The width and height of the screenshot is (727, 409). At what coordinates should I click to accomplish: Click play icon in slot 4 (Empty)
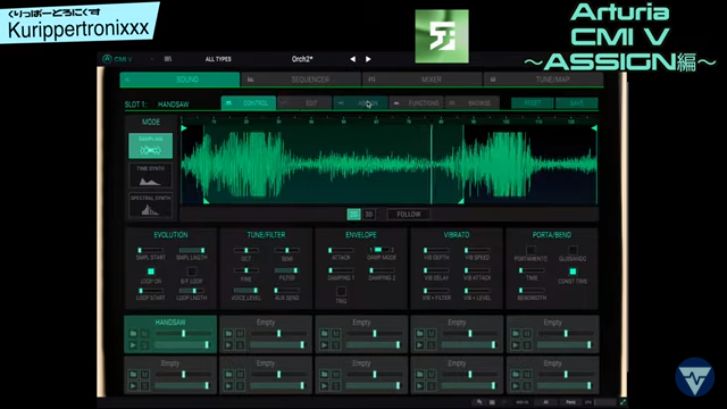click(x=420, y=345)
